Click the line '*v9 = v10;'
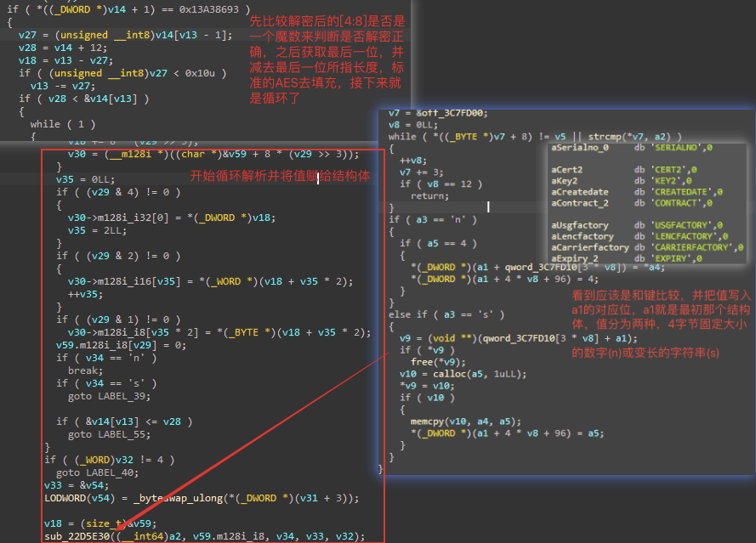Screen dimensions: 756x543 pyautogui.click(x=426, y=386)
